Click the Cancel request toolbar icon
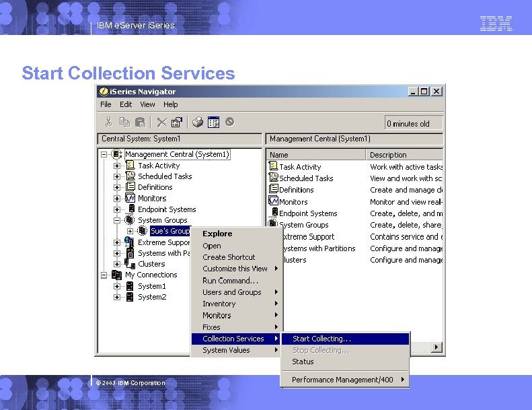Image resolution: width=532 pixels, height=410 pixels. [230, 122]
